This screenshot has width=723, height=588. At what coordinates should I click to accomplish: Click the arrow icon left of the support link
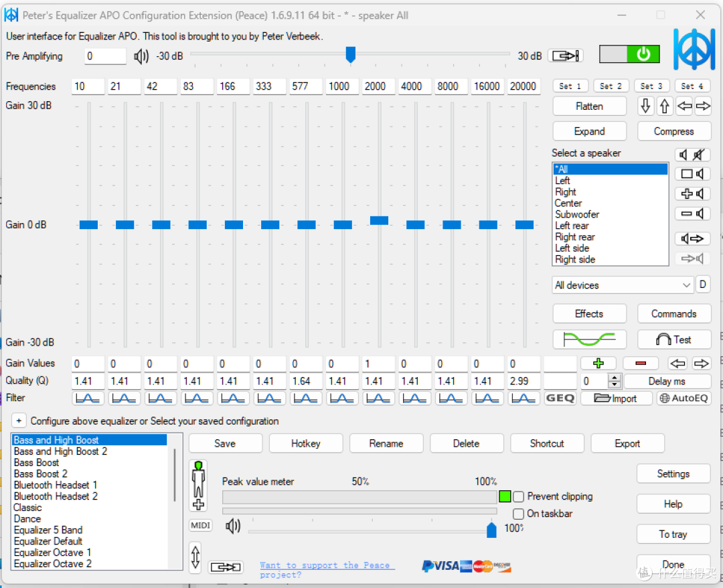pos(226,567)
